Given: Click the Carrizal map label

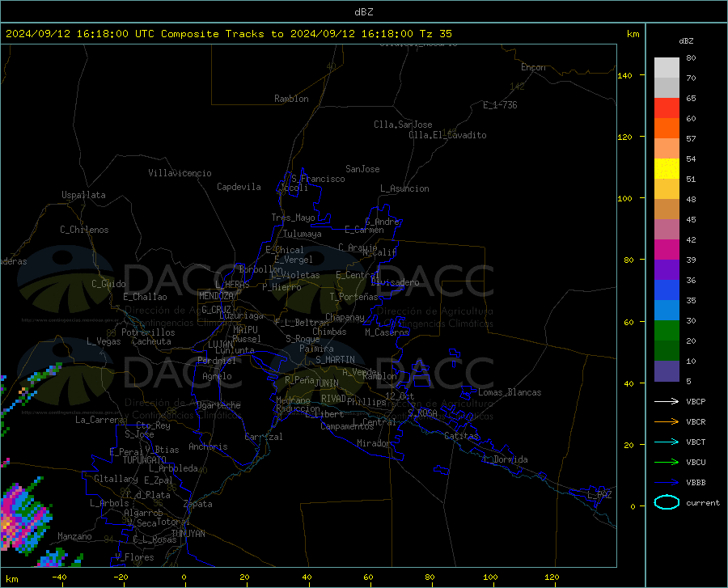Looking at the screenshot, I should pos(263,437).
